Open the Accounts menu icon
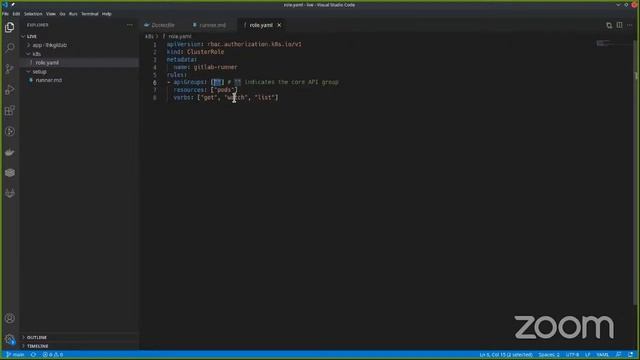 [x=10, y=318]
